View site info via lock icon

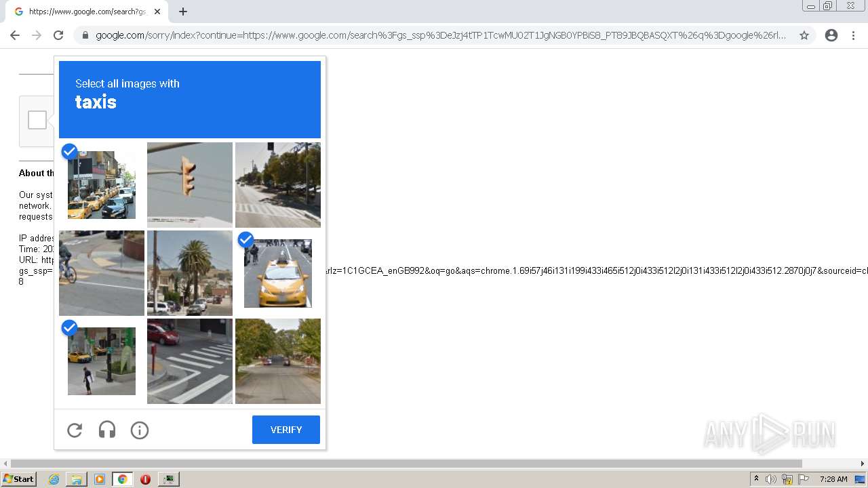[x=85, y=35]
